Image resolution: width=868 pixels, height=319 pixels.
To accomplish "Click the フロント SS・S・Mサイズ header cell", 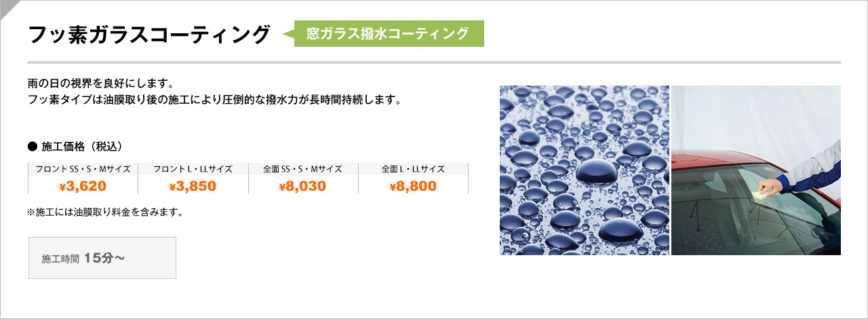I will 83,169.
